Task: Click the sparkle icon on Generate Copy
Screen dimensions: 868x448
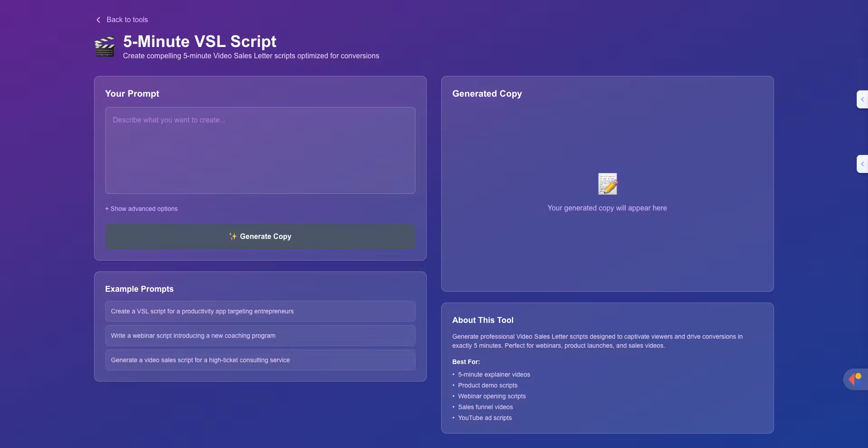Action: [x=233, y=236]
